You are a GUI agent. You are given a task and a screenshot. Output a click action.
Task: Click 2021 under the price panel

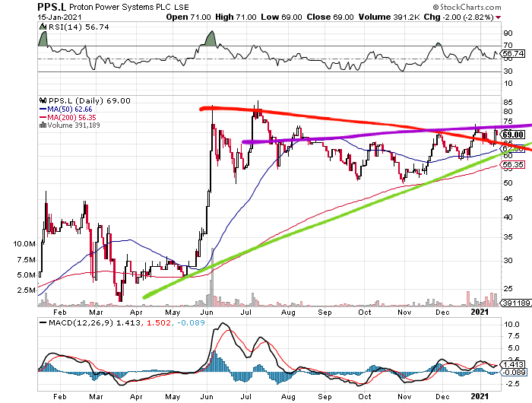click(480, 312)
